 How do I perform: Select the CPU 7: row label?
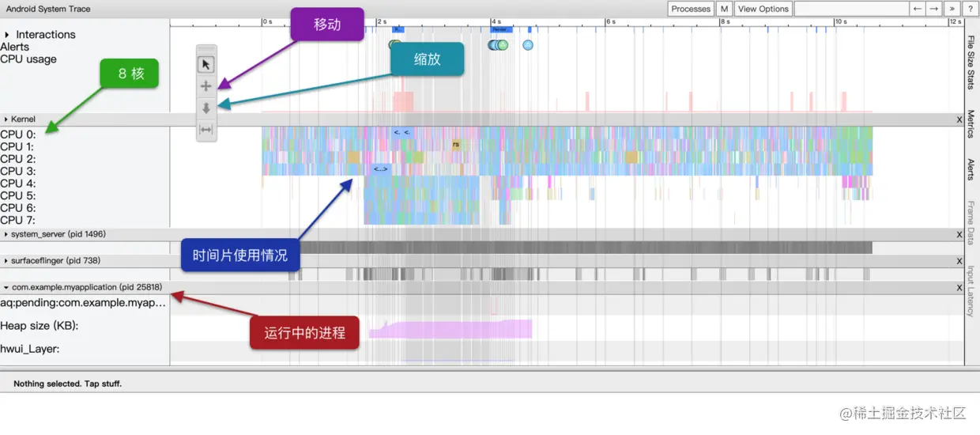(17, 220)
